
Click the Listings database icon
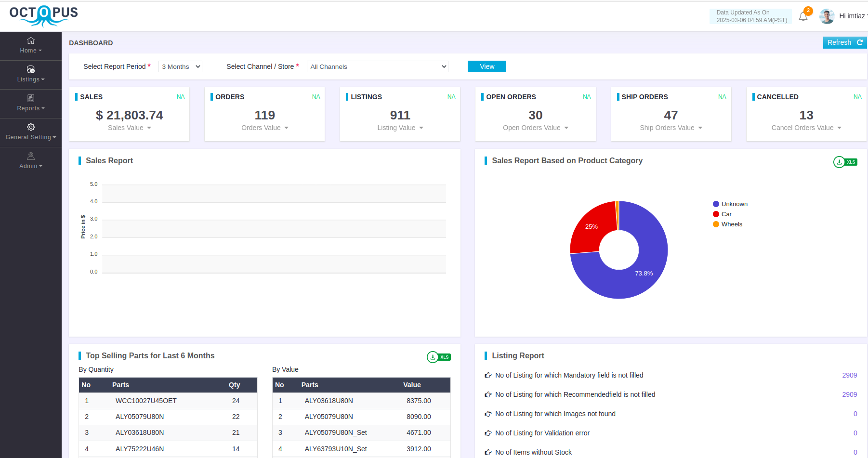[x=31, y=70]
